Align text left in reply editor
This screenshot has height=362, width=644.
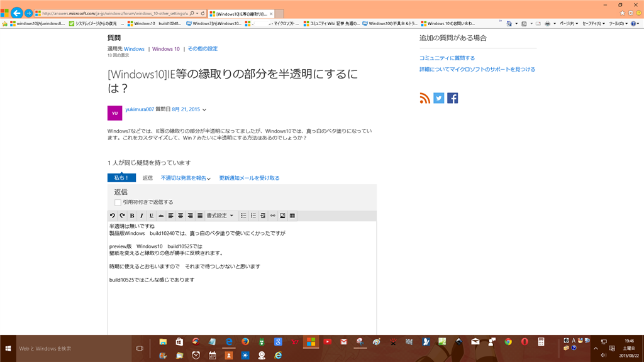(171, 216)
